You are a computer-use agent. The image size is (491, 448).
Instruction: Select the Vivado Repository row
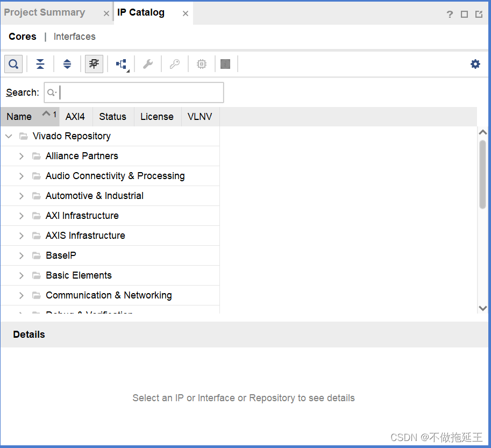[x=110, y=136]
